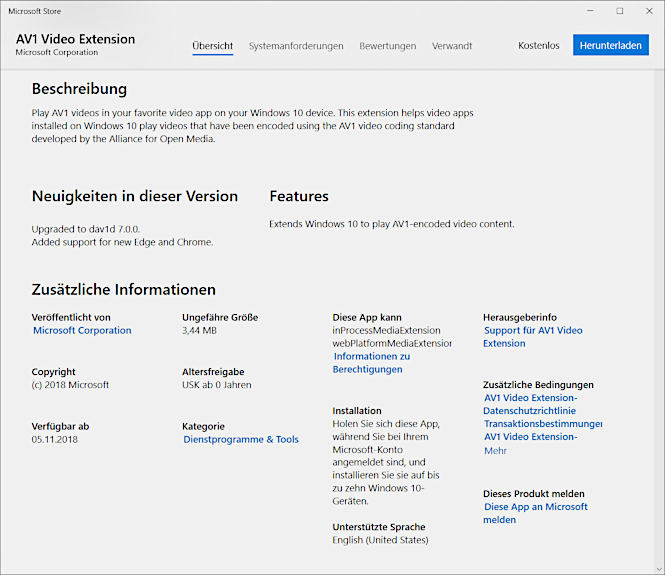Click the Kostenlos price label
Image resolution: width=665 pixels, height=575 pixels.
click(538, 46)
